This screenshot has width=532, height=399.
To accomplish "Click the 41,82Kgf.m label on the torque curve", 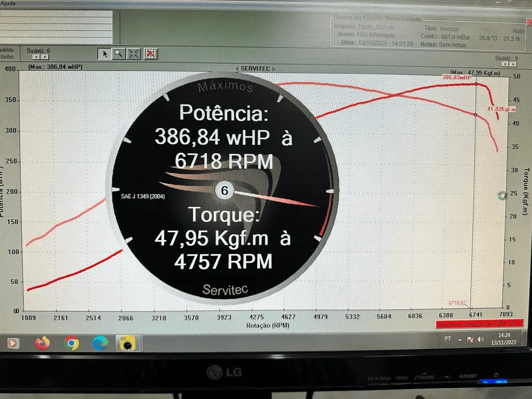I will (500, 110).
